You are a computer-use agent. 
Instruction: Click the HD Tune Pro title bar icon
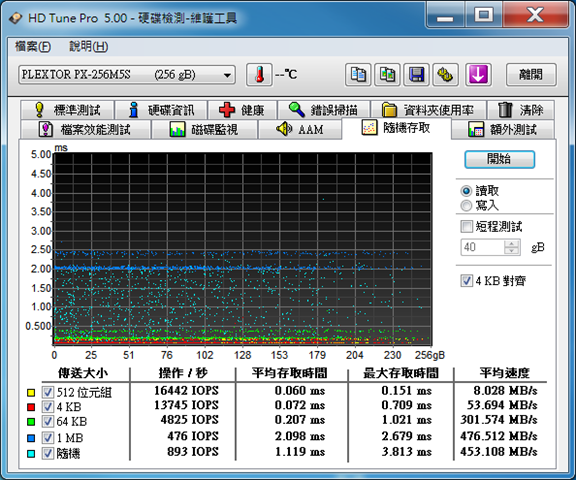tap(15, 18)
